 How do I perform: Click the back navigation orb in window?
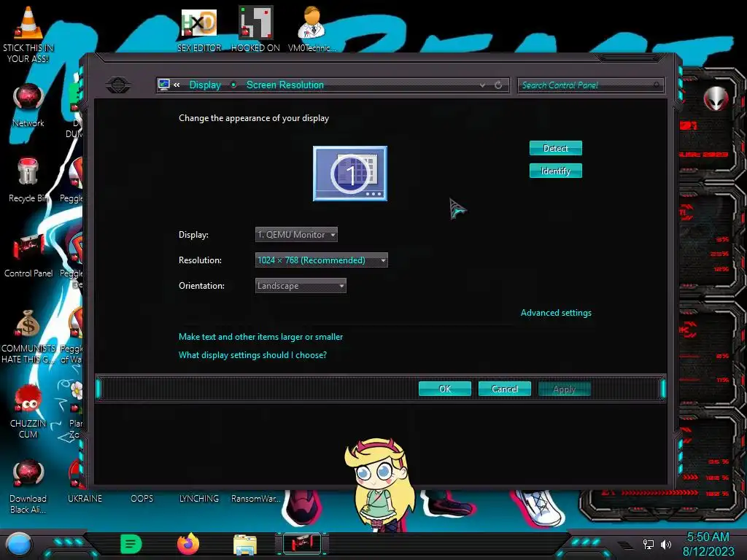[118, 85]
